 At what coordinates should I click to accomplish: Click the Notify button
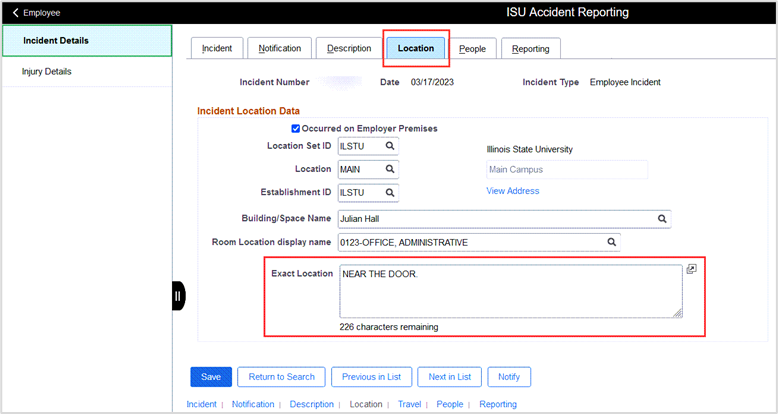tap(509, 377)
